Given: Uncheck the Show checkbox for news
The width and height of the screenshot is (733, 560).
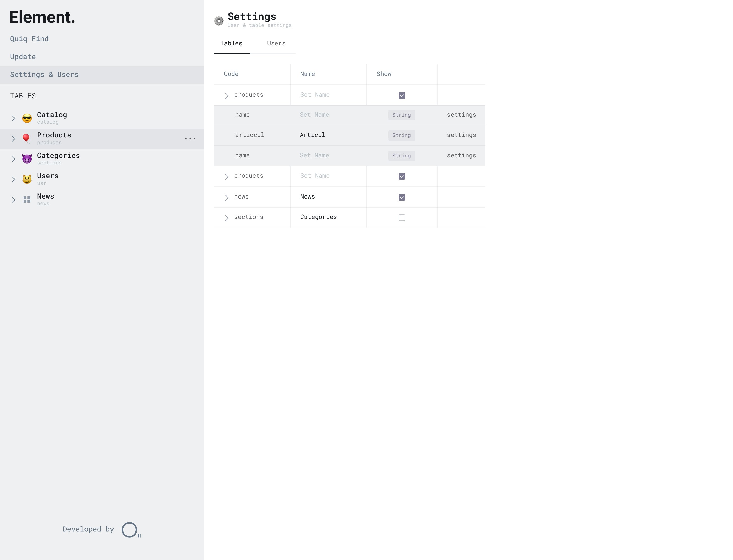Looking at the screenshot, I should 402,197.
